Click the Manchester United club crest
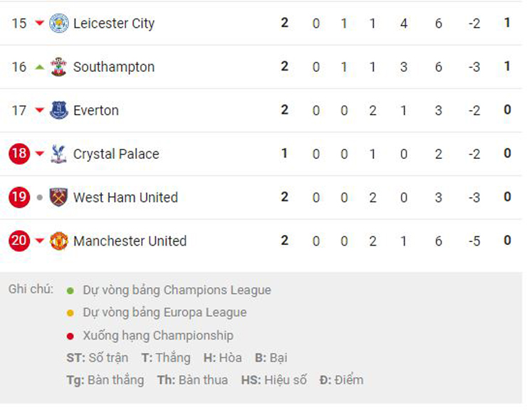The height and width of the screenshot is (420, 527). click(58, 241)
